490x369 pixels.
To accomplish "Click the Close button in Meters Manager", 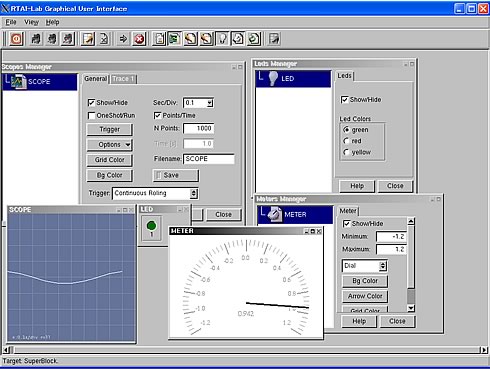I will (397, 321).
